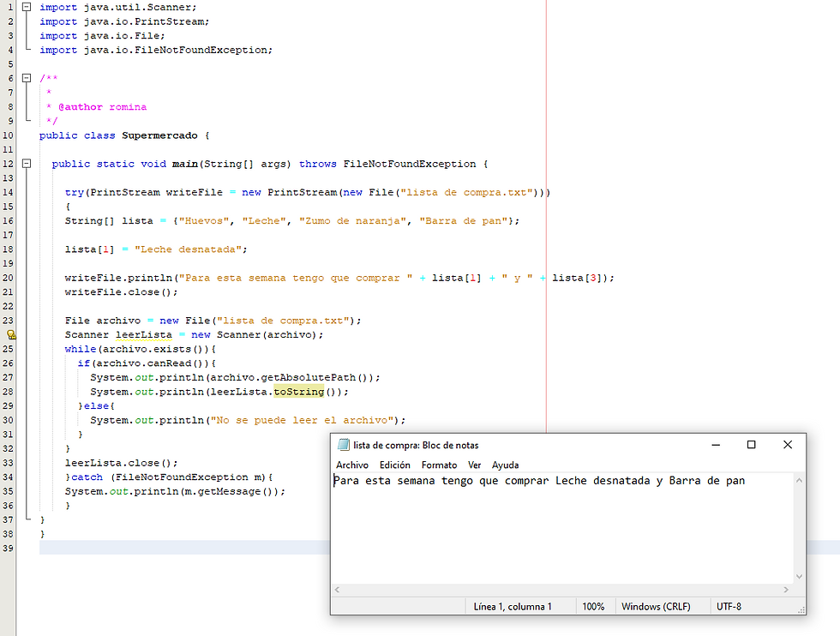Click the underlined leerLista variable name
This screenshot has height=636, width=840.
(144, 335)
